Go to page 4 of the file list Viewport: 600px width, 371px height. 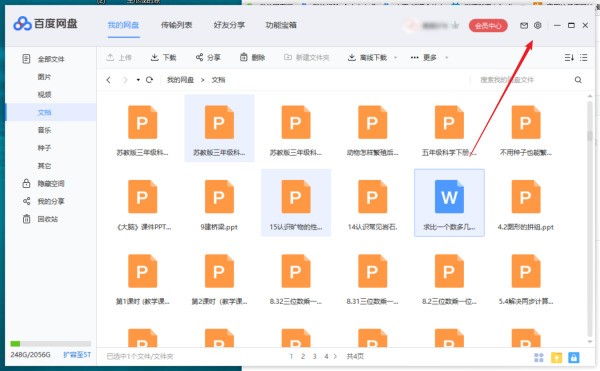pos(326,356)
